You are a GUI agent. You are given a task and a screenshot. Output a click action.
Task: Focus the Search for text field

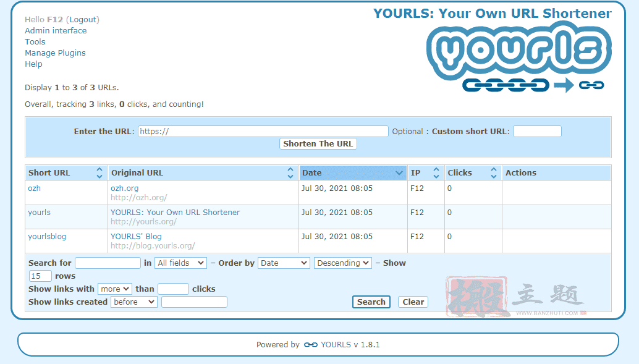[108, 263]
